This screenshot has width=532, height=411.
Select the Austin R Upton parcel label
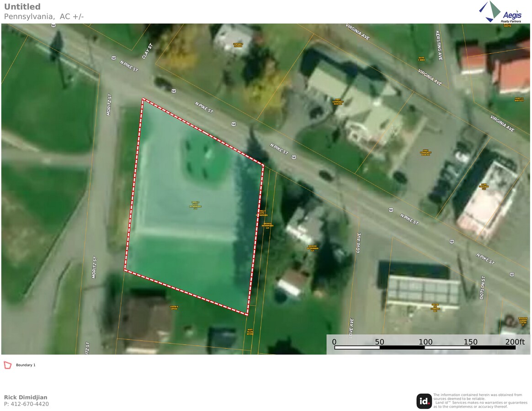[173, 308]
